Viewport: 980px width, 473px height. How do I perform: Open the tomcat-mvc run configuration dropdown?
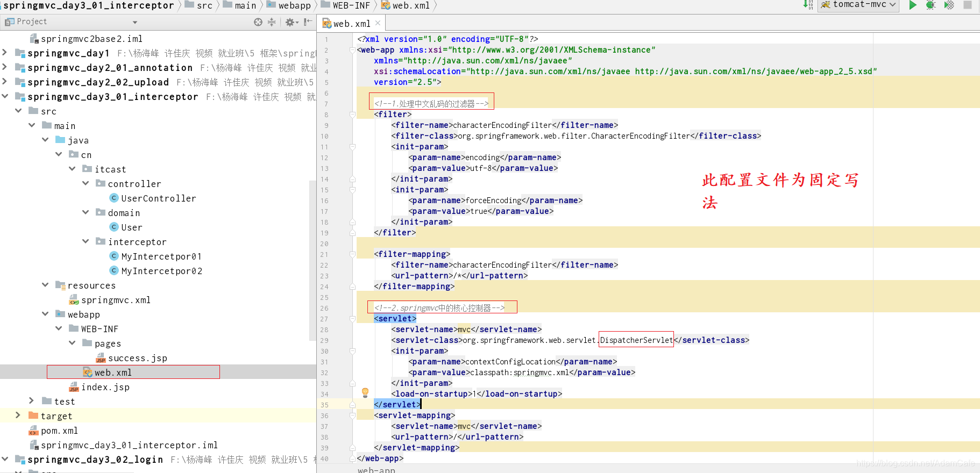(x=858, y=5)
